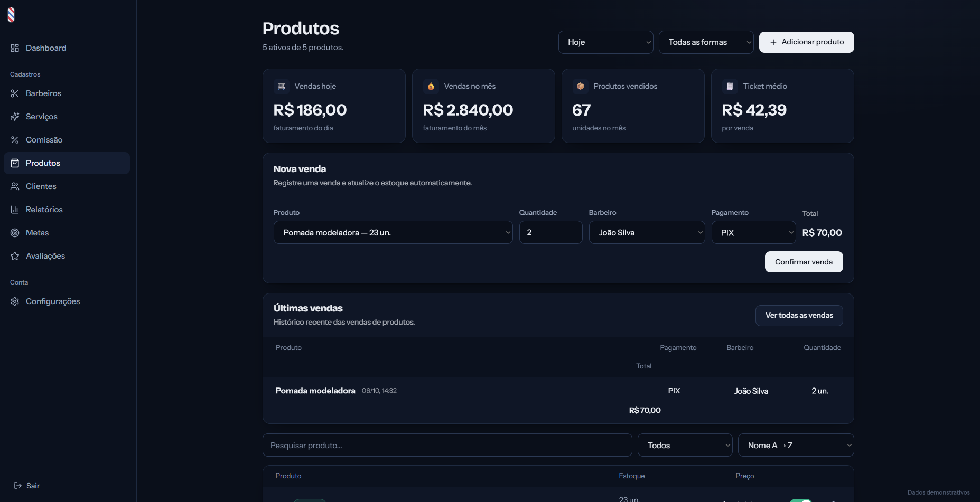Focus the Pesquisar produto search box
The width and height of the screenshot is (980, 502).
447,445
